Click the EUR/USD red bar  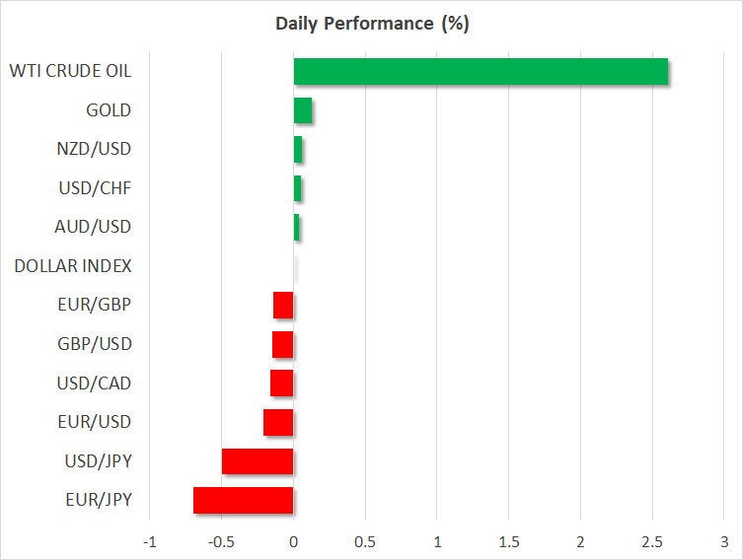pos(278,423)
